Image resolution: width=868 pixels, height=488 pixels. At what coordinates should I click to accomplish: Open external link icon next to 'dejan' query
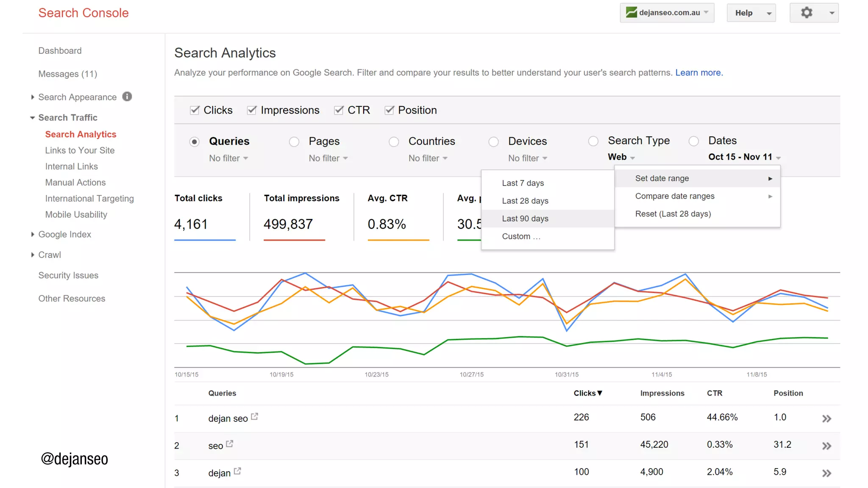coord(237,471)
